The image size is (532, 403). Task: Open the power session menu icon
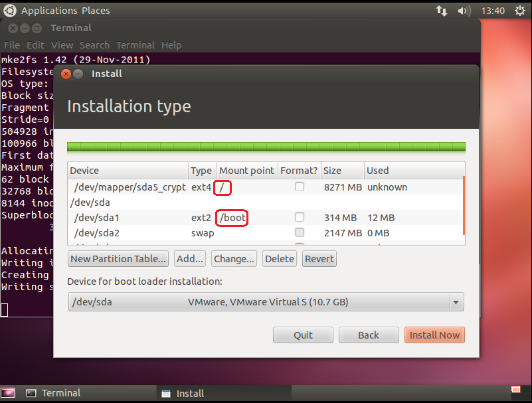tap(520, 11)
